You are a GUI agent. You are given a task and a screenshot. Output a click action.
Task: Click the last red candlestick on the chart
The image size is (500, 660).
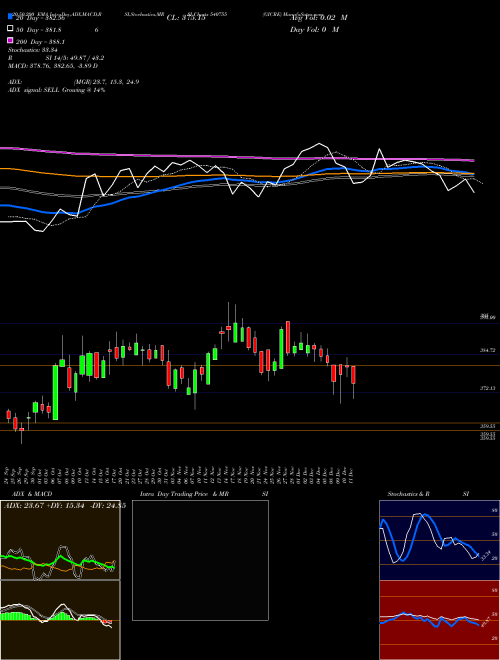pos(354,375)
